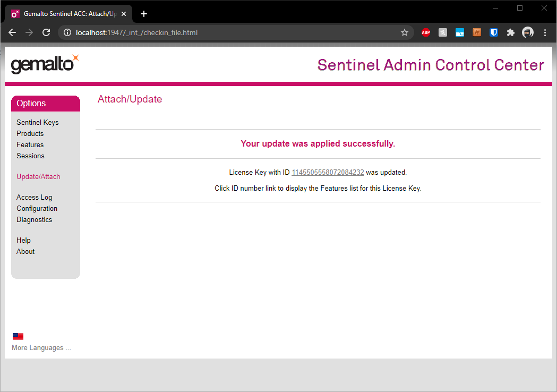Bookmark this page with the star icon
The height and width of the screenshot is (392, 557).
tap(405, 32)
